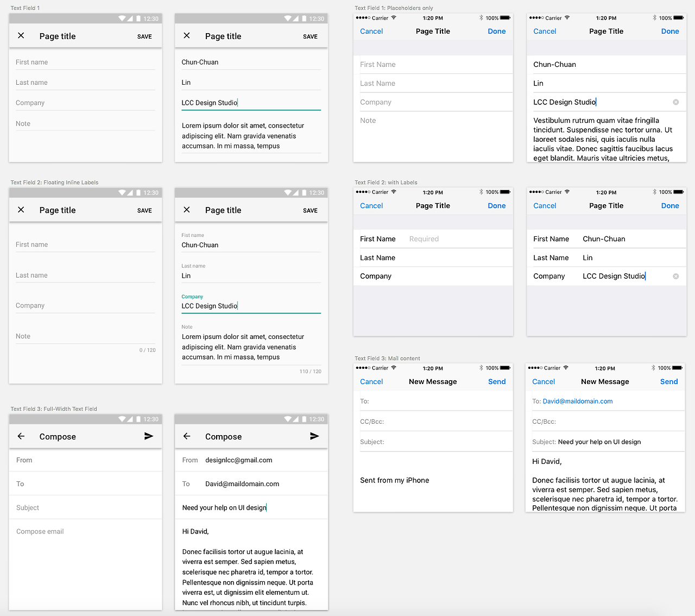The width and height of the screenshot is (695, 616).
Task: Tap Cancel on empty iOS Placeholders form
Action: tap(371, 32)
